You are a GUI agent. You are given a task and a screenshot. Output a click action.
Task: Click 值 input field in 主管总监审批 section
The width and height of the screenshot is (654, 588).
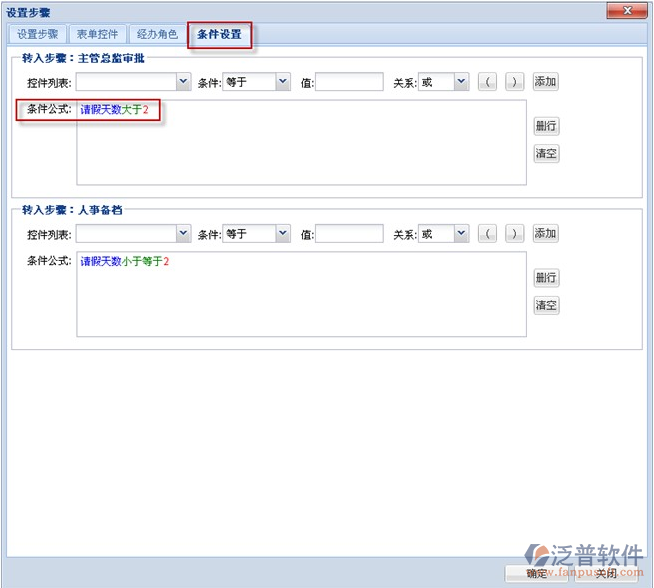coord(349,82)
